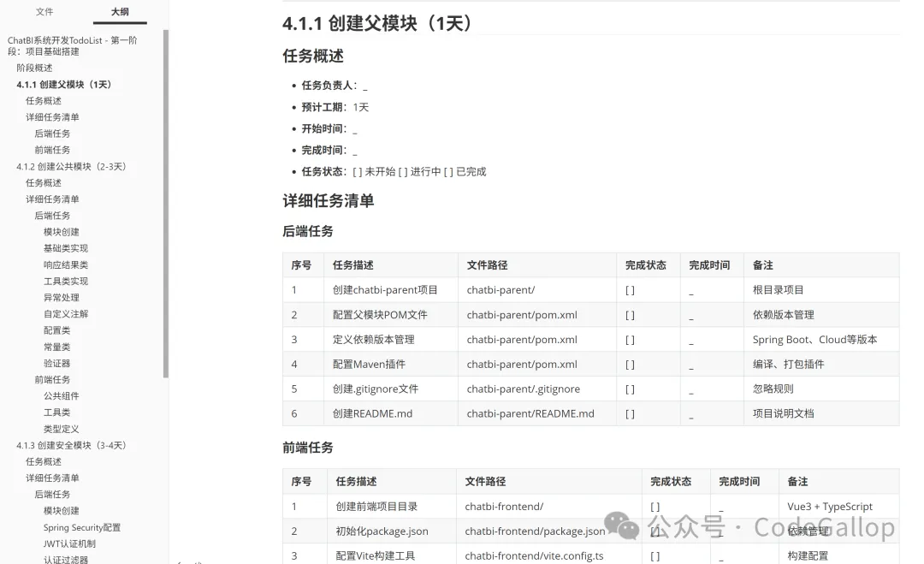Click the [ ] before 进行中 in 任务状态
924x564 pixels.
tap(402, 171)
